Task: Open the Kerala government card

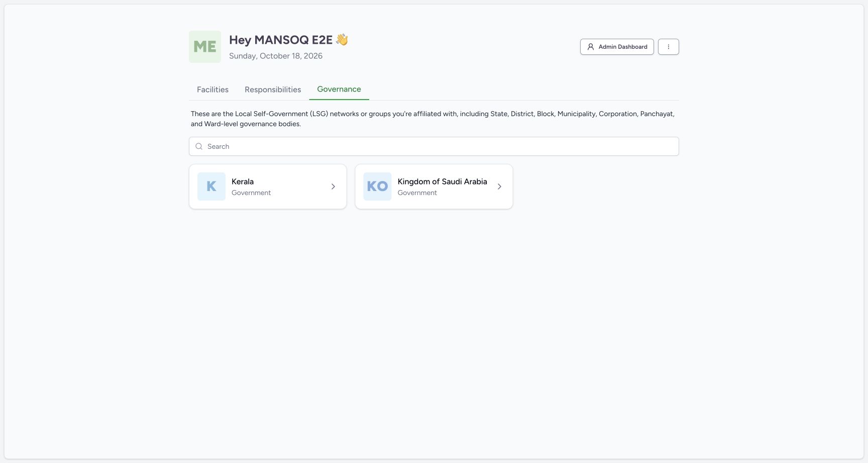Action: pos(268,187)
